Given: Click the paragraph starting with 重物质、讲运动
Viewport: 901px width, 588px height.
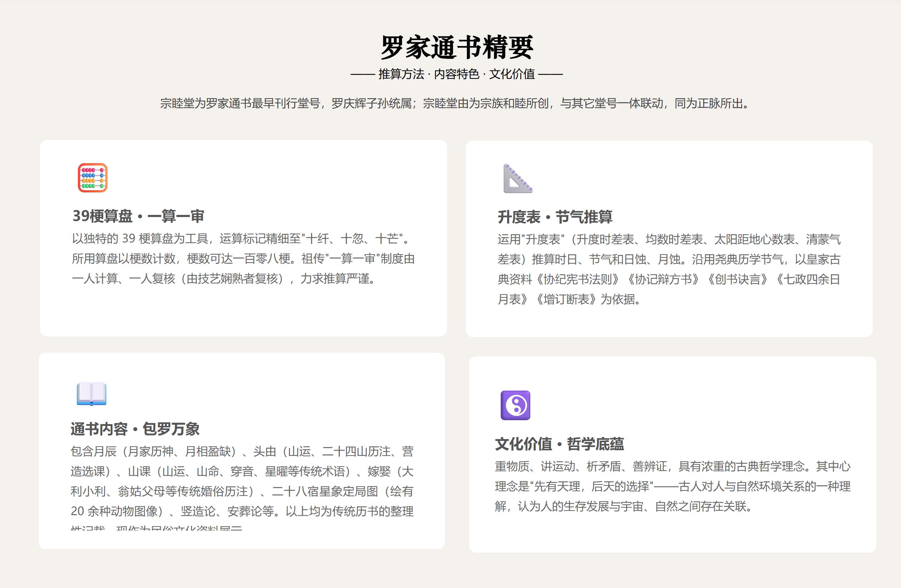Looking at the screenshot, I should 673,486.
